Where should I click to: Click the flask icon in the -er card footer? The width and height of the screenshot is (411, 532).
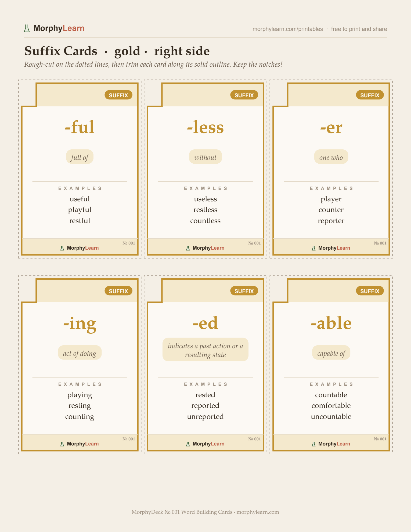click(x=313, y=248)
